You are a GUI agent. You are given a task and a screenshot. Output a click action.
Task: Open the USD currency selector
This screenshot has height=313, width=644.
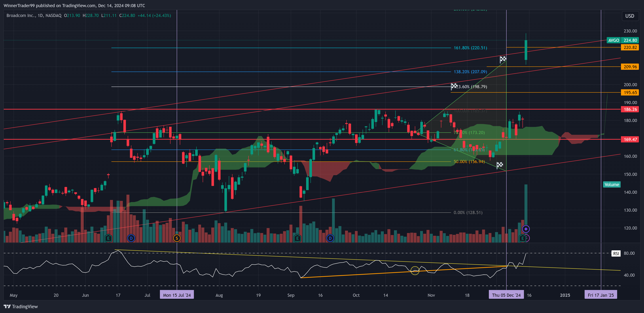pyautogui.click(x=630, y=16)
